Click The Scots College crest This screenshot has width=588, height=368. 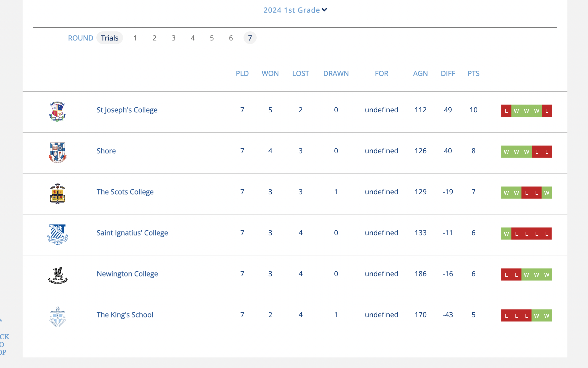tap(57, 194)
